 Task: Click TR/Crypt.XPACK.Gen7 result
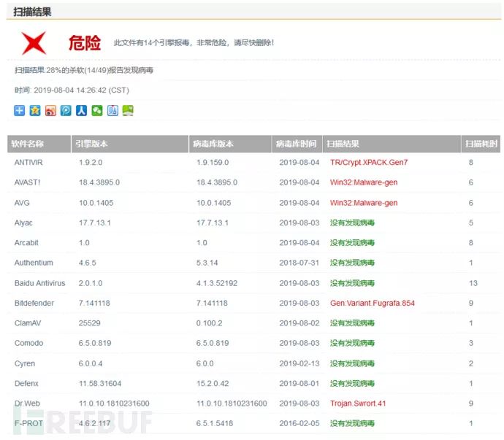369,163
